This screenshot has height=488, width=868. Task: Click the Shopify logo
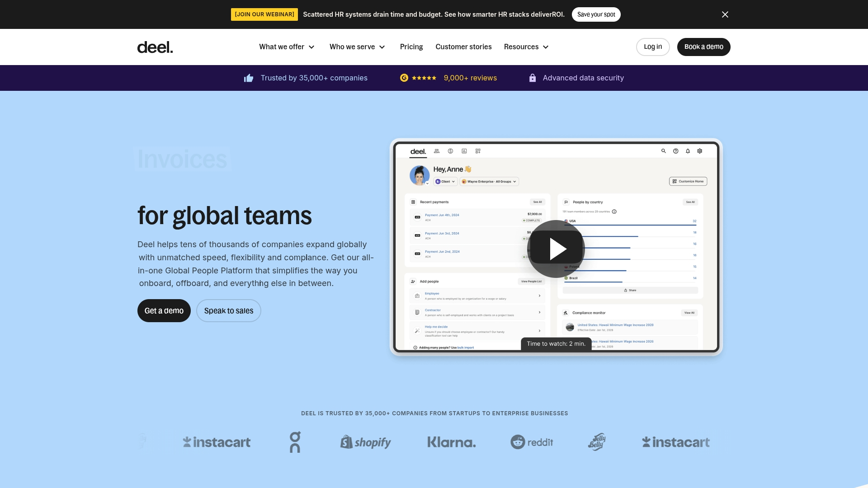pos(365,442)
